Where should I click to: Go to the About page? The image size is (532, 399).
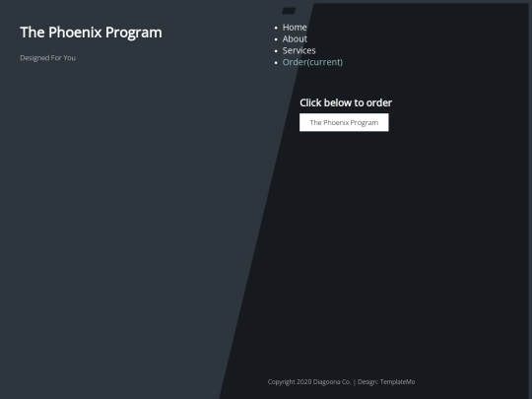pos(295,39)
